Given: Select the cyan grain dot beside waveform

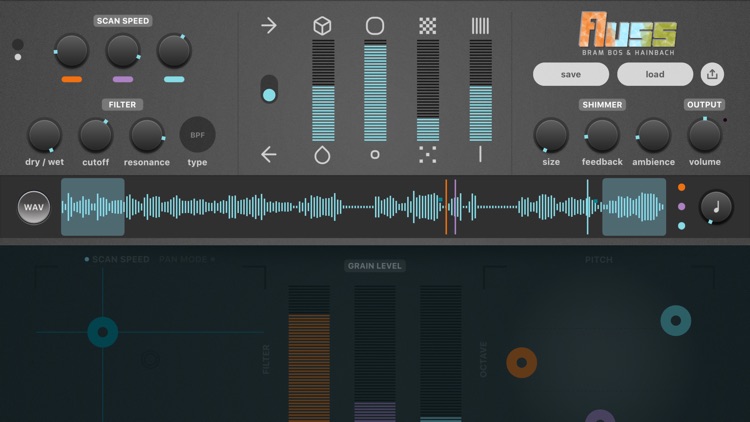Looking at the screenshot, I should click(682, 225).
